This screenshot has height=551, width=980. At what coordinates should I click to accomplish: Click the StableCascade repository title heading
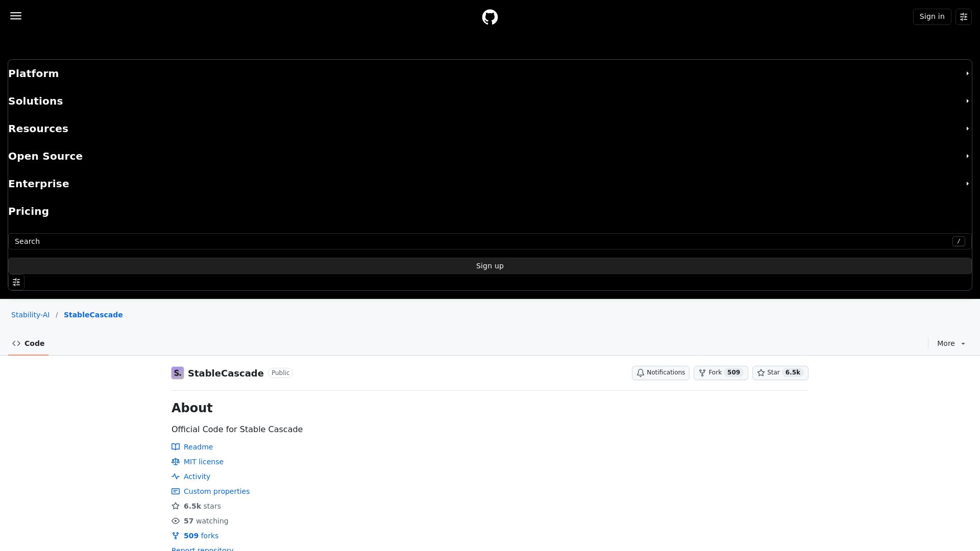(x=226, y=373)
